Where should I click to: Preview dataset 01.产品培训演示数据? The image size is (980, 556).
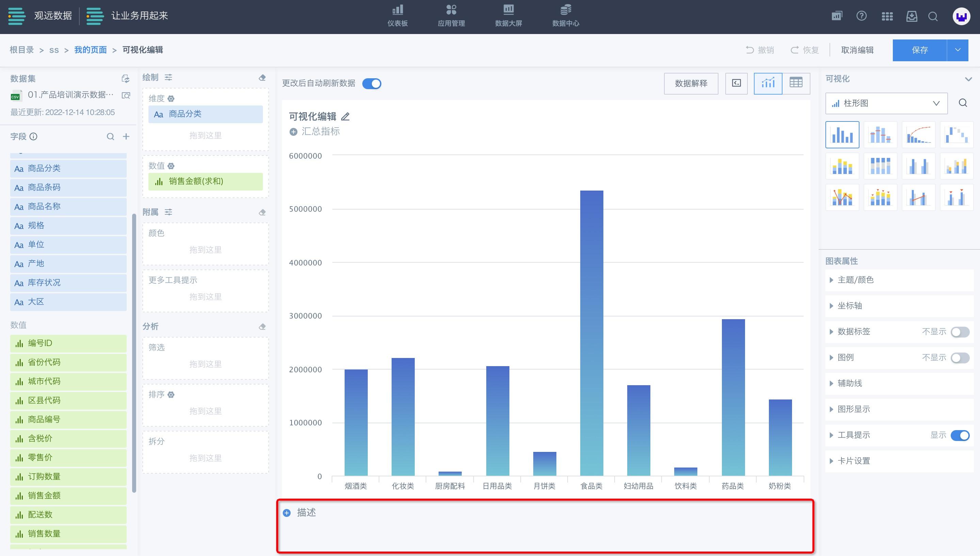(x=126, y=95)
